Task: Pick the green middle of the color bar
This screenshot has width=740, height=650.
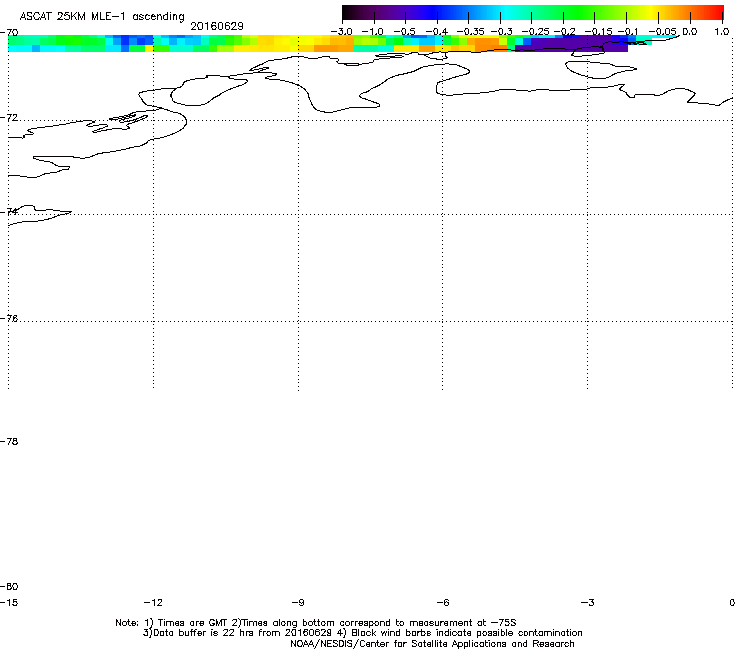Action: coord(571,13)
